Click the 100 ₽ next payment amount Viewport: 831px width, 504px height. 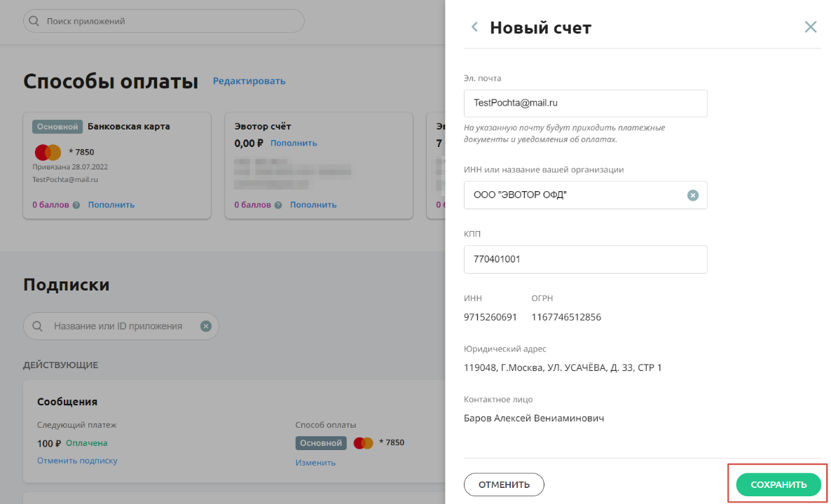49,444
